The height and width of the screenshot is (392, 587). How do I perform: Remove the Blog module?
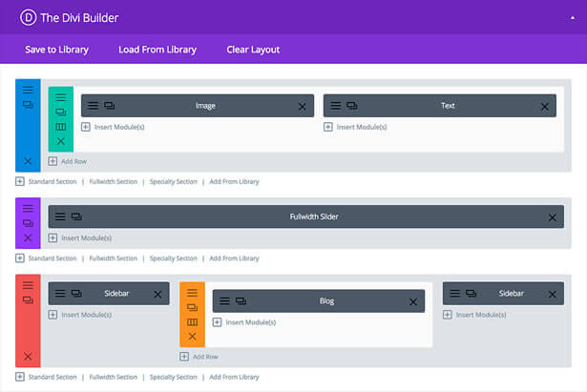point(413,301)
